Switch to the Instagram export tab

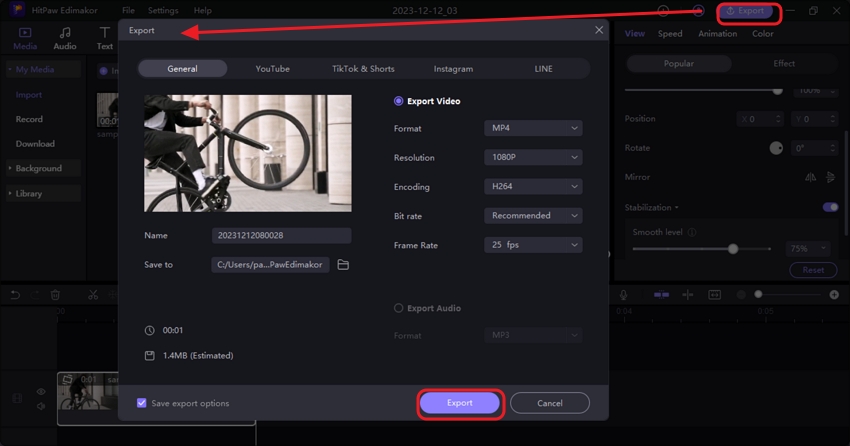pyautogui.click(x=453, y=69)
